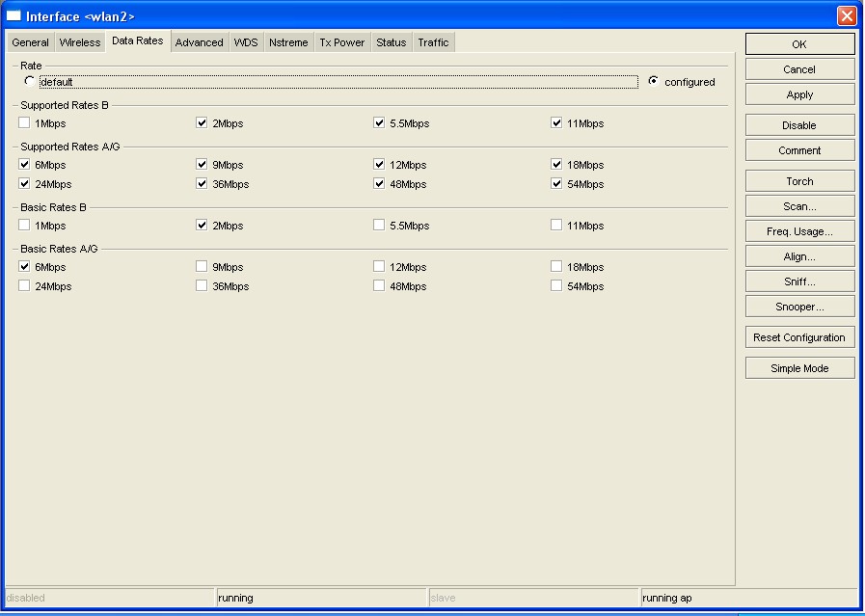This screenshot has height=616, width=865.
Task: Click the 'disabled' status bar entry
Action: [x=109, y=598]
